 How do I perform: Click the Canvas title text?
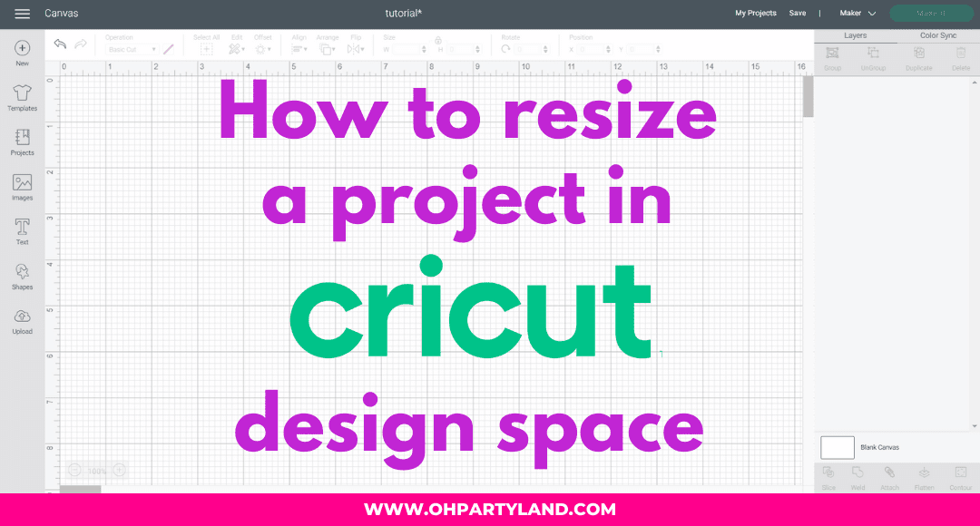click(x=62, y=13)
